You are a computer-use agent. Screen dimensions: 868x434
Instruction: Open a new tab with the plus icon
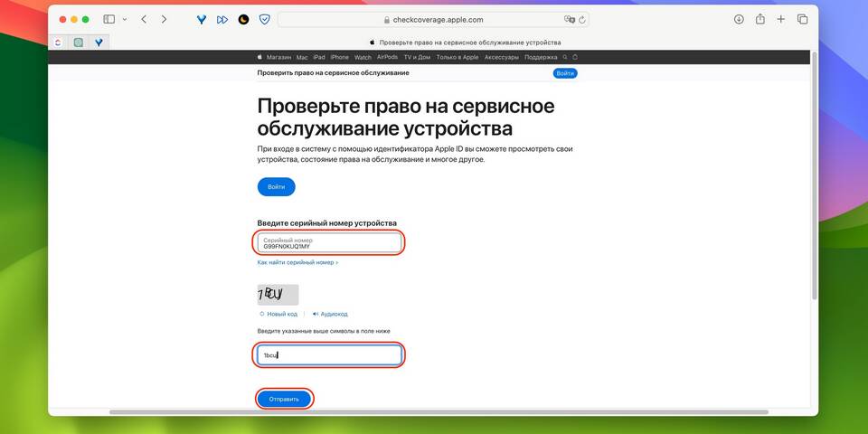coord(780,19)
